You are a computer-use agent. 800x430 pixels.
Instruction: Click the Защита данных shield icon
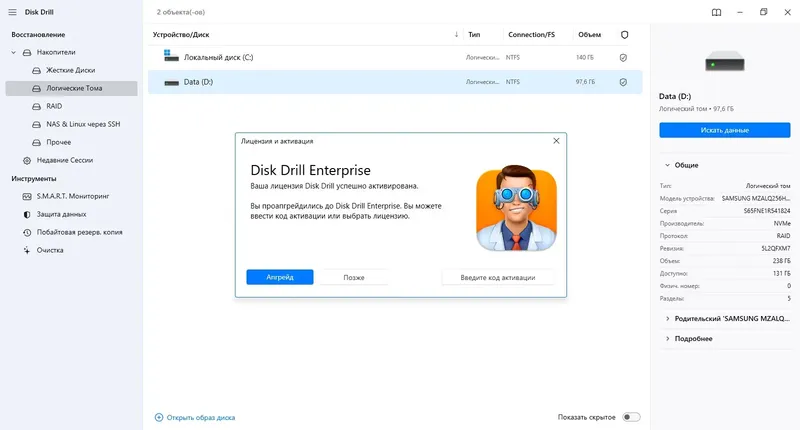[x=27, y=215]
